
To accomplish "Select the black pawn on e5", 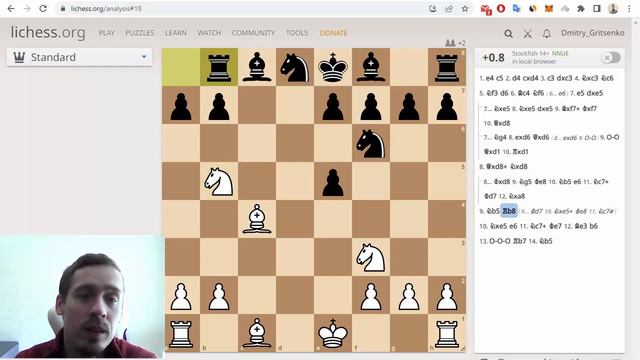I will tap(333, 181).
